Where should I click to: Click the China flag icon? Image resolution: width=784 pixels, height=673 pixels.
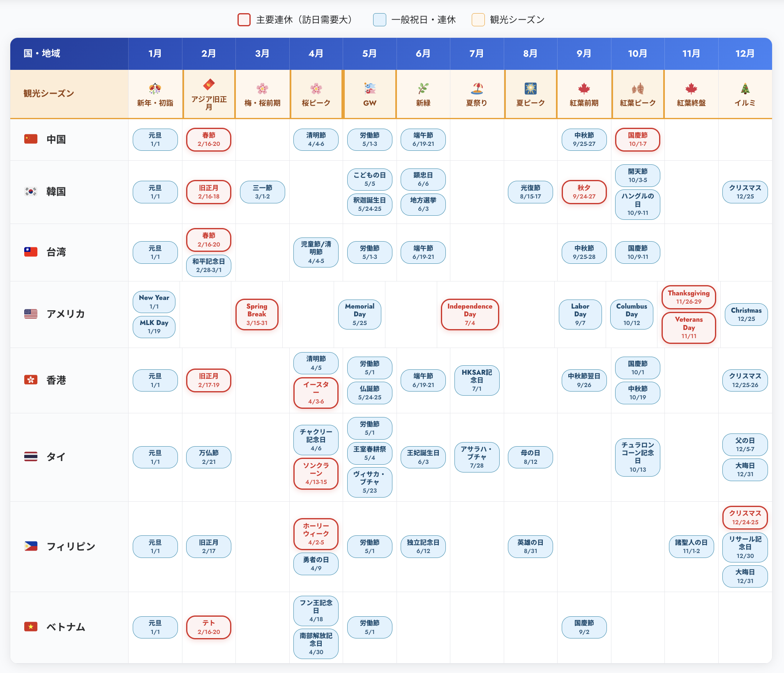(31, 139)
